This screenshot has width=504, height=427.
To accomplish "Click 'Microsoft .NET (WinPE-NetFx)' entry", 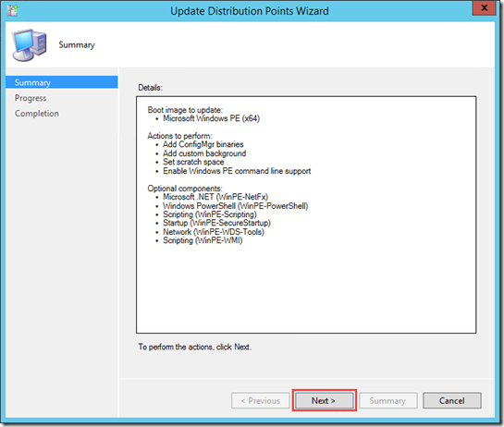I will (215, 197).
